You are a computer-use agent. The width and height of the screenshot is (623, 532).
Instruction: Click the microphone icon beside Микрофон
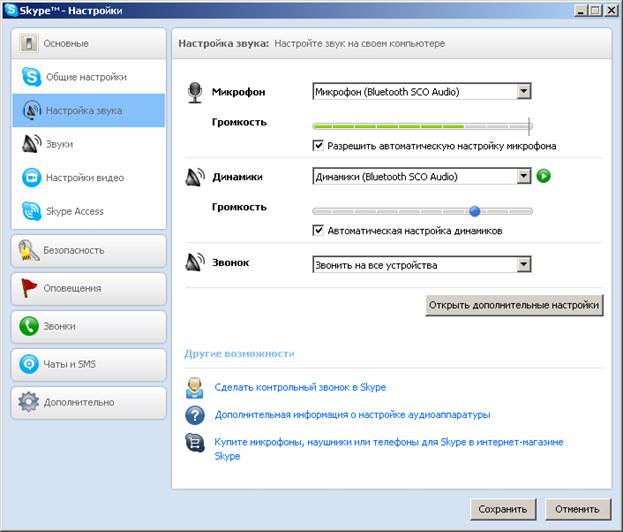click(x=195, y=93)
